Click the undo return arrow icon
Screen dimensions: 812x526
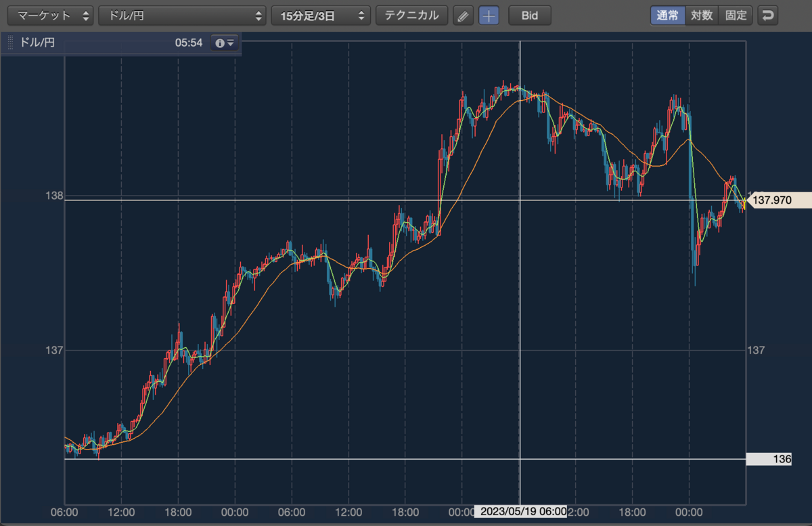[x=767, y=15]
